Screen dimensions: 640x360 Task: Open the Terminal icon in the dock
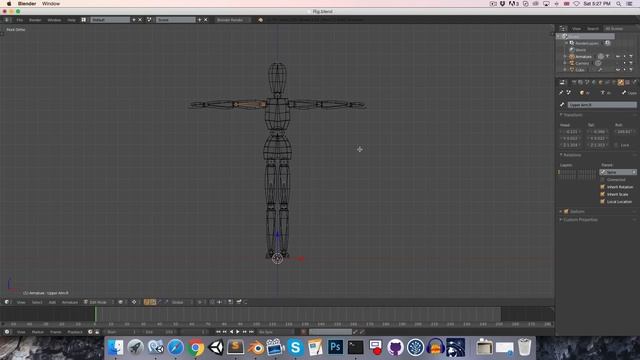[x=356, y=348]
